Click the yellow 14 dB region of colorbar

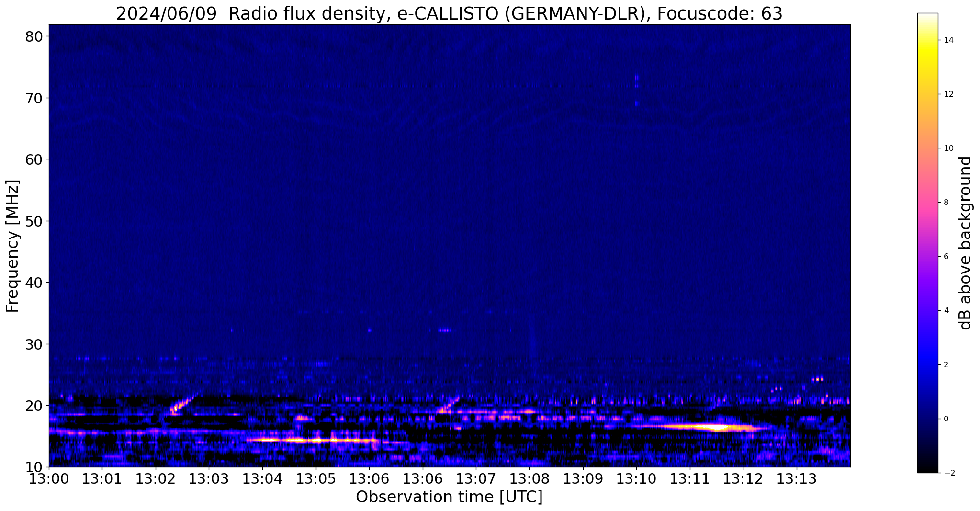pyautogui.click(x=927, y=40)
